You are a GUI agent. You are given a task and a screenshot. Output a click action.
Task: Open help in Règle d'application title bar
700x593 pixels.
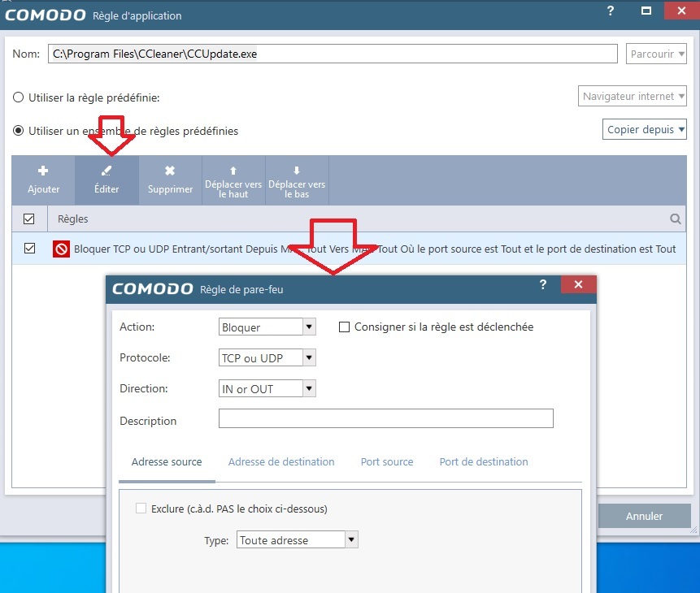tap(611, 11)
